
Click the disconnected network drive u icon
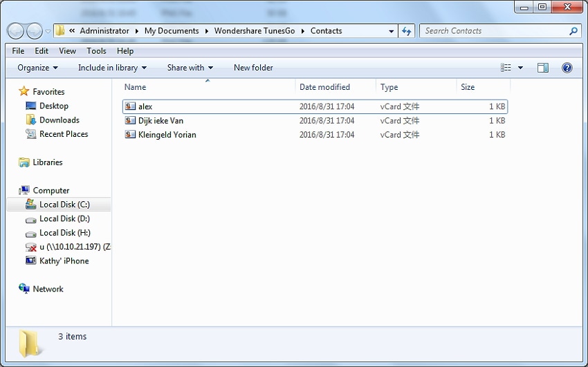(30, 247)
